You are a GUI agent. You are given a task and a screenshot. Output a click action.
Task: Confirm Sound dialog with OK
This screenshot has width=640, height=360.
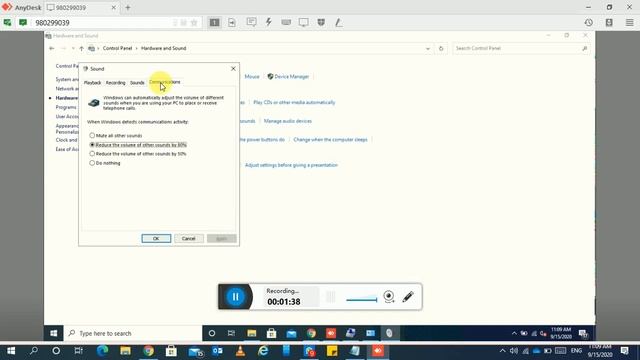(x=156, y=238)
